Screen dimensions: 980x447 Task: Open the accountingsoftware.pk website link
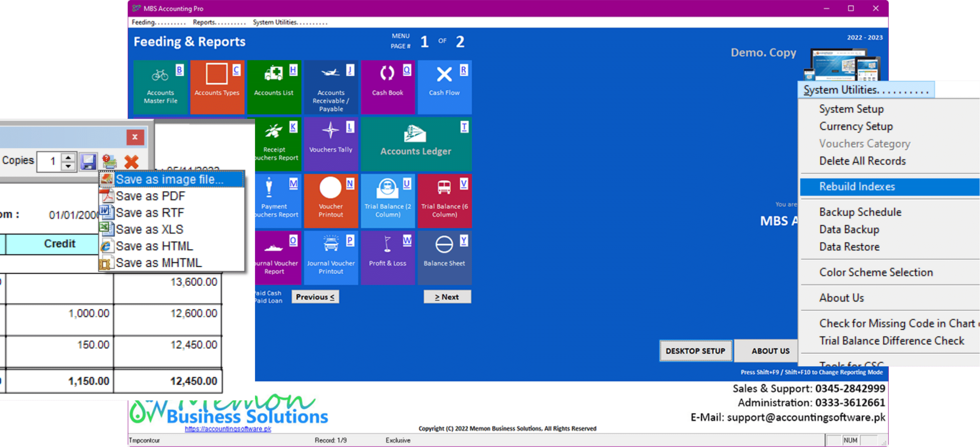pos(228,429)
